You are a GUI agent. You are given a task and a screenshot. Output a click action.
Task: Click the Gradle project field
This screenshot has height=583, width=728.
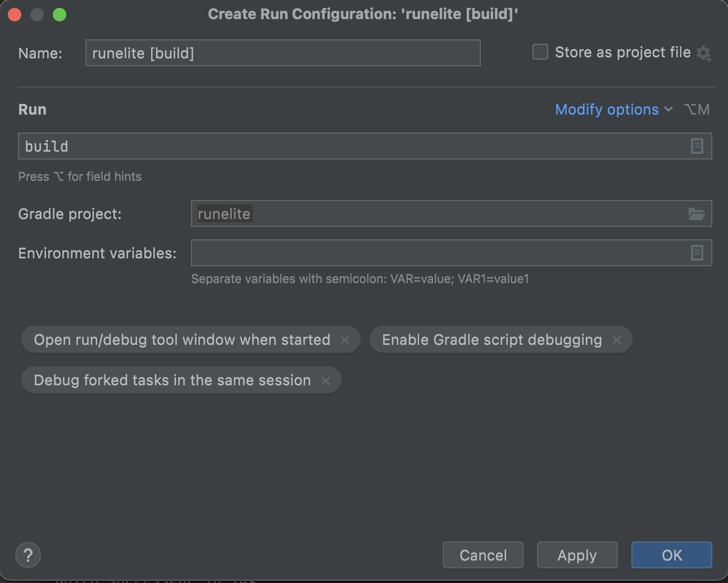[438, 214]
